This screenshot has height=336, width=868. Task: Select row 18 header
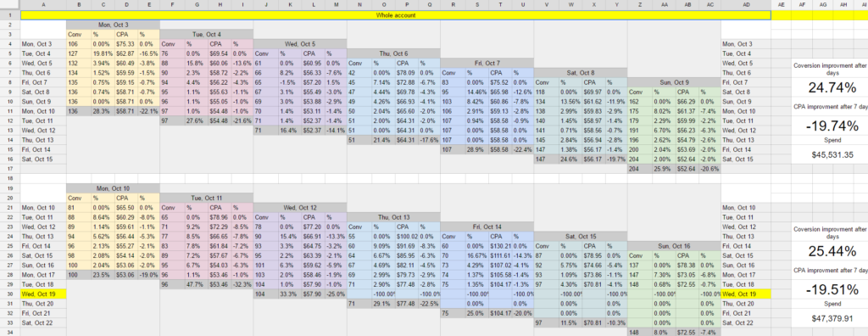(x=10, y=178)
